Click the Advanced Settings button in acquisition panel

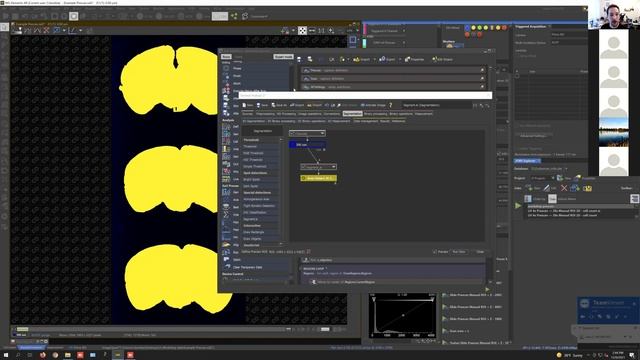[x=533, y=136]
